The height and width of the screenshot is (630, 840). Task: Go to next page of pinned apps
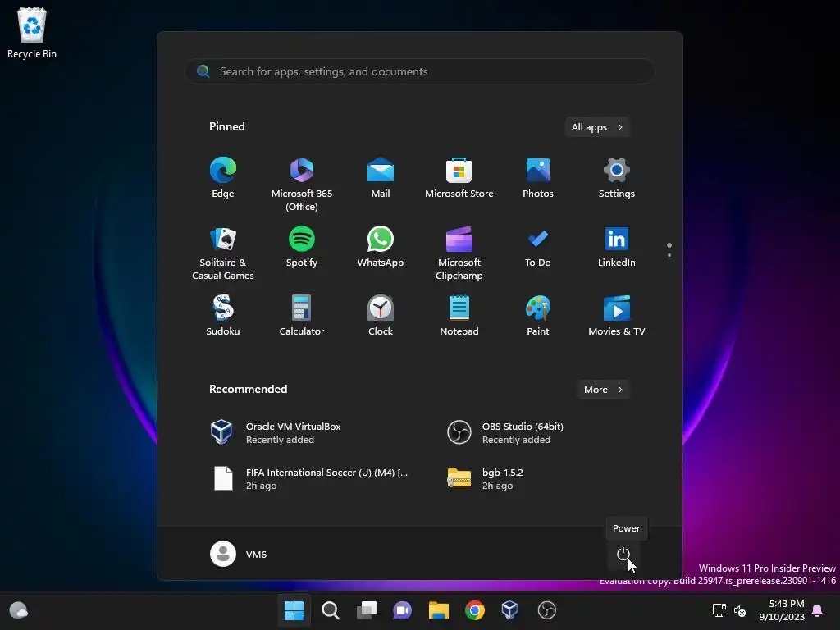669,255
